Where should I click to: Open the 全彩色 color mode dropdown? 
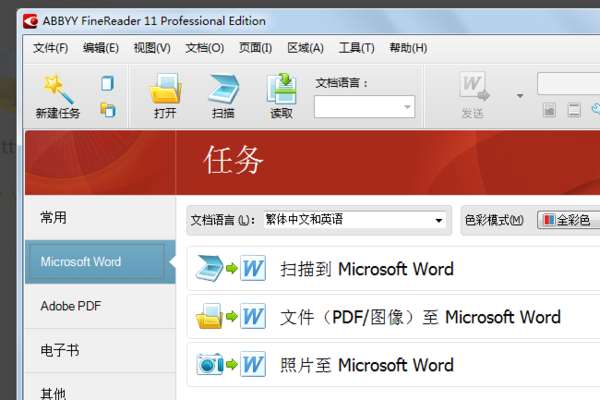pyautogui.click(x=569, y=220)
